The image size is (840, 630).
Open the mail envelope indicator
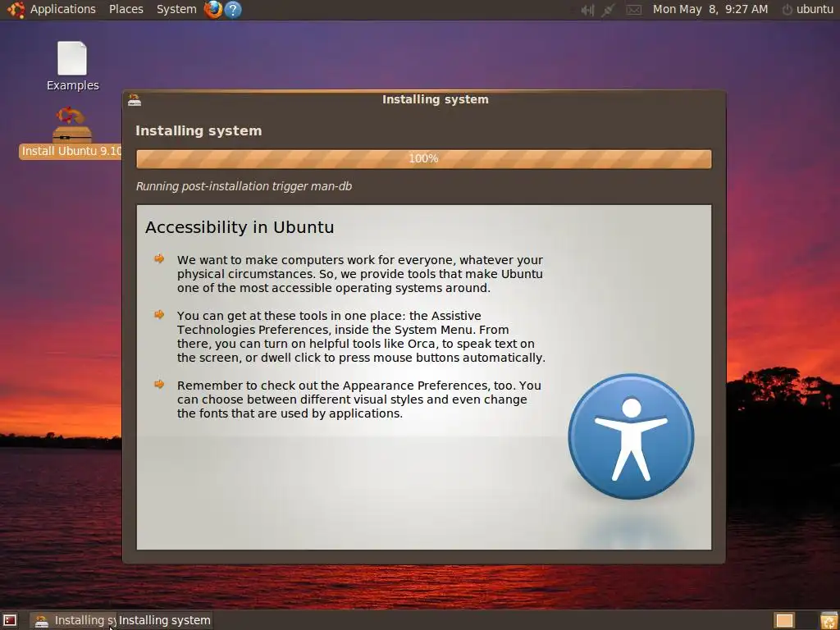tap(634, 10)
